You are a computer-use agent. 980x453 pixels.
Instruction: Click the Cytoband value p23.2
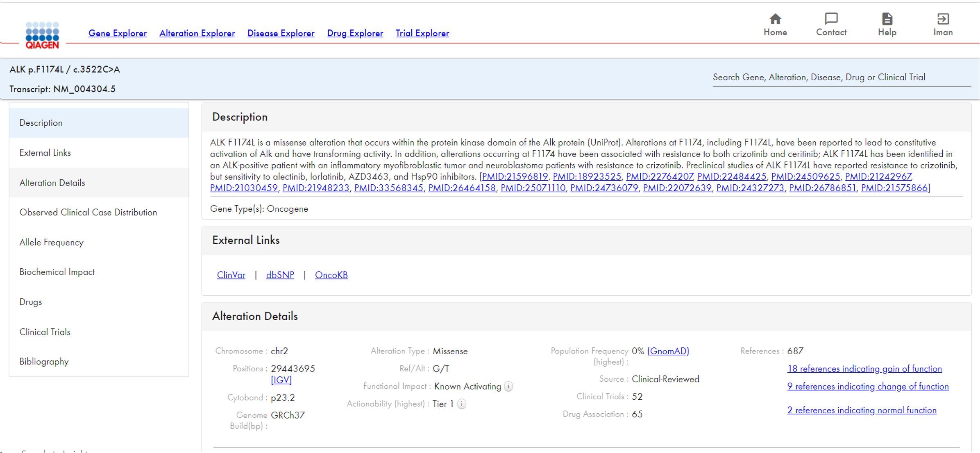[x=283, y=398]
